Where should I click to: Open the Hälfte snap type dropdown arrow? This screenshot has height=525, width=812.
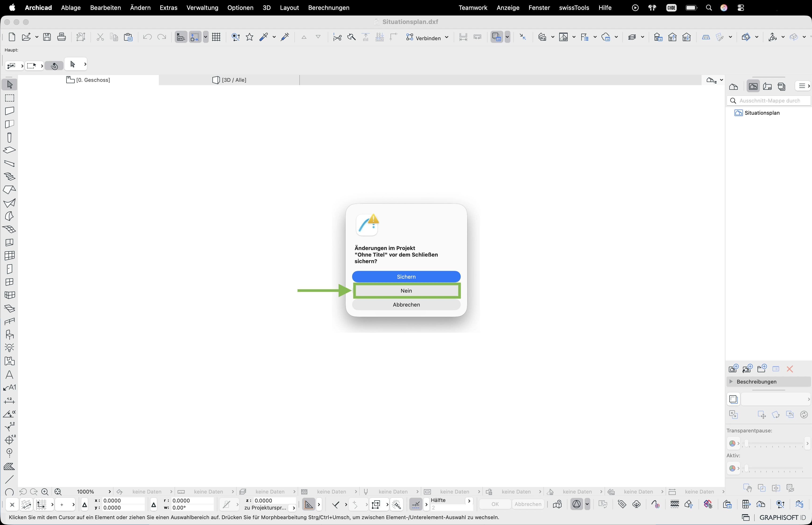(x=469, y=501)
